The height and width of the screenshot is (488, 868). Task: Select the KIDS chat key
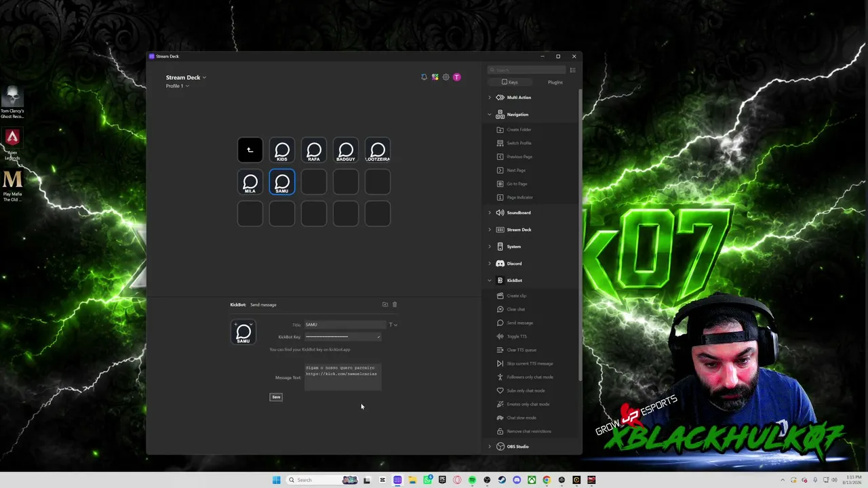coord(282,150)
